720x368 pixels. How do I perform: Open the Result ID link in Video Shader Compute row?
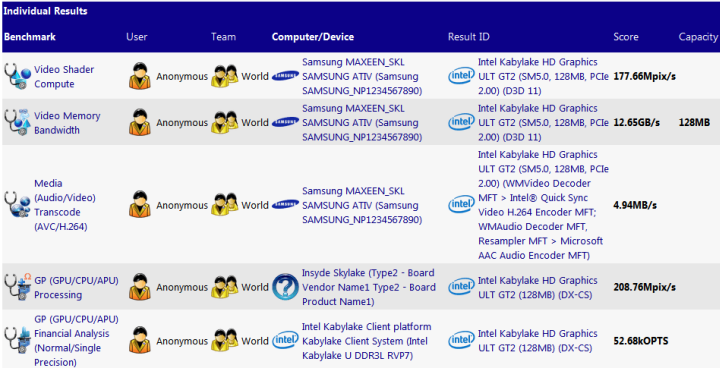[543, 76]
